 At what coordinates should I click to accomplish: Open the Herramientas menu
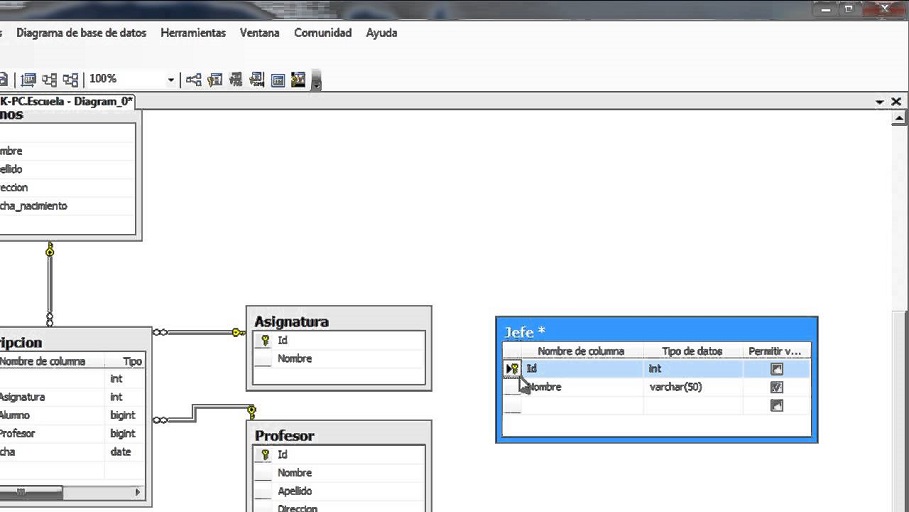coord(193,33)
